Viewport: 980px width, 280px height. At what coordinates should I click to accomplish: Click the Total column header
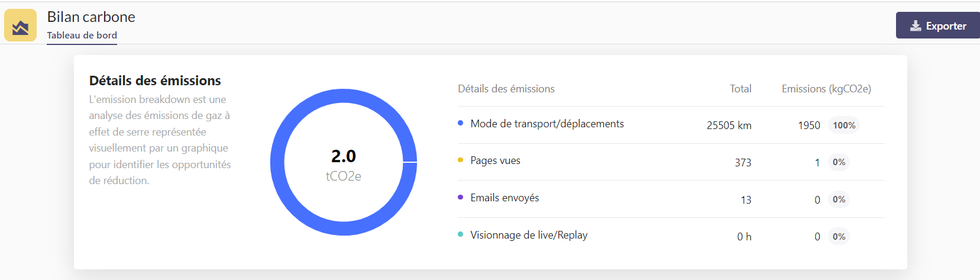[x=740, y=89]
